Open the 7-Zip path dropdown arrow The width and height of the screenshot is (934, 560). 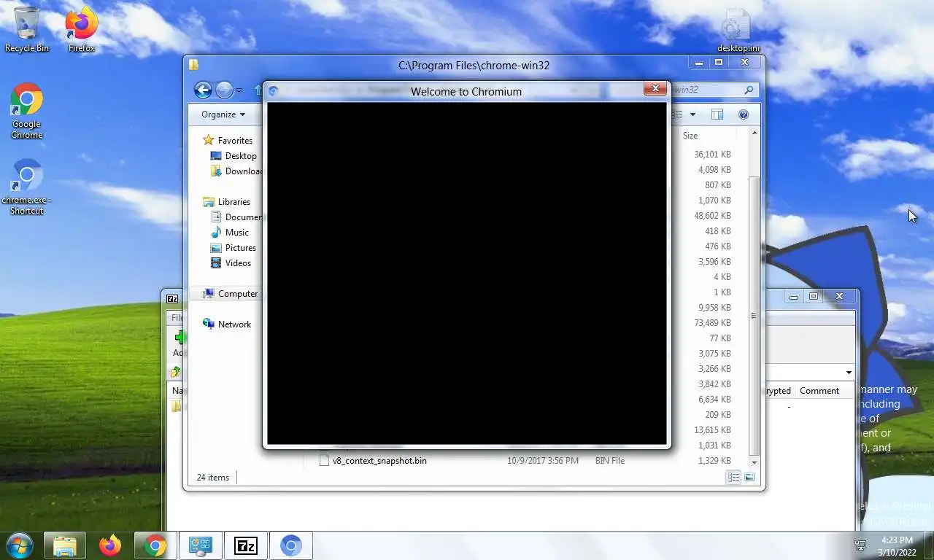849,373
